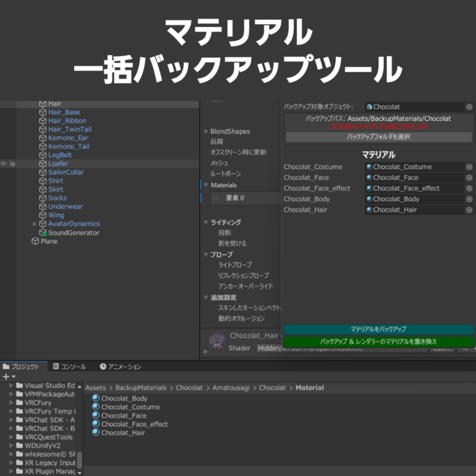The height and width of the screenshot is (476, 476).
Task: Click the マテリアルをバックアップ button
Action: tap(378, 329)
